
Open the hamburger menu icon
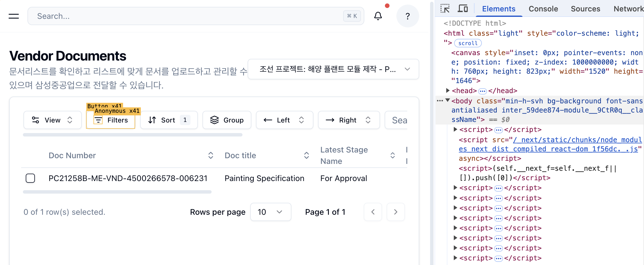pyautogui.click(x=14, y=16)
